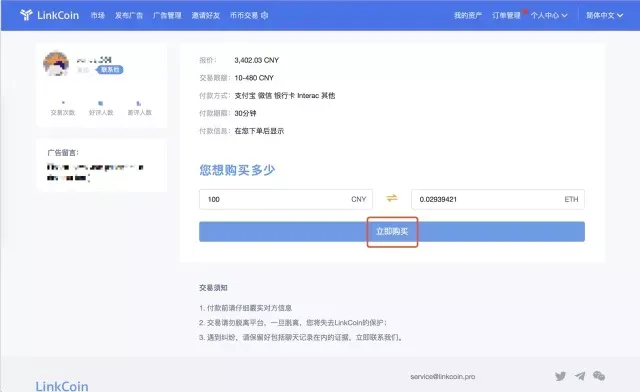
Task: Click the 立即购买 buy button
Action: click(392, 232)
